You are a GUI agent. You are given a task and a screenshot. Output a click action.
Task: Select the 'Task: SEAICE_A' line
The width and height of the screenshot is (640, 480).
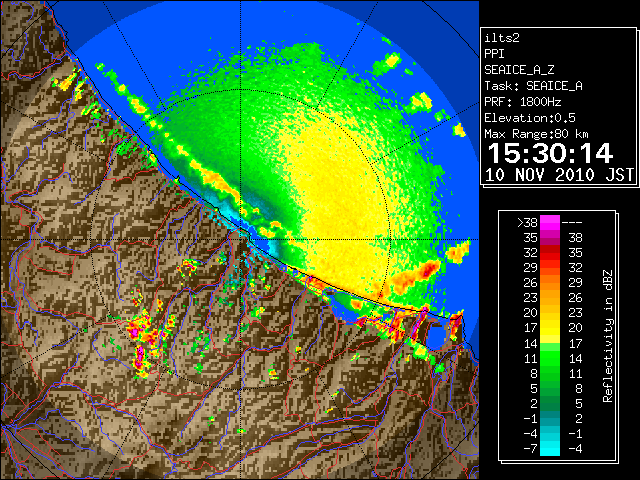(x=533, y=86)
